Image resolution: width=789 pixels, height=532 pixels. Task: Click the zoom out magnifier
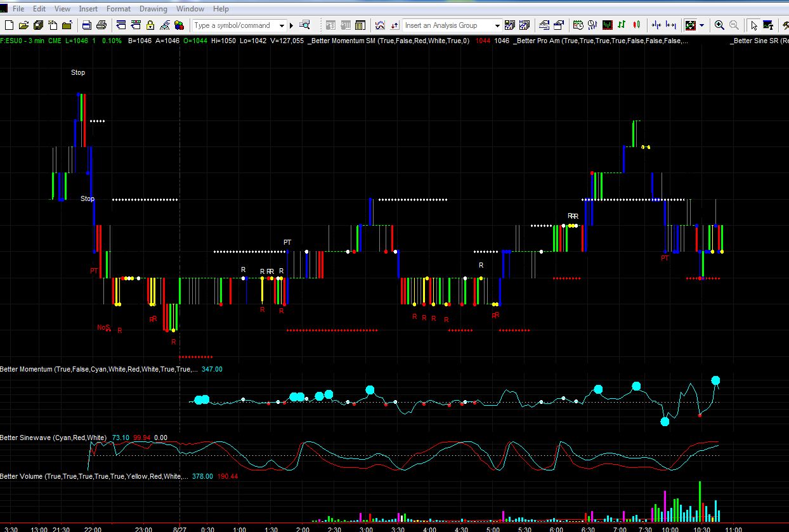(734, 25)
